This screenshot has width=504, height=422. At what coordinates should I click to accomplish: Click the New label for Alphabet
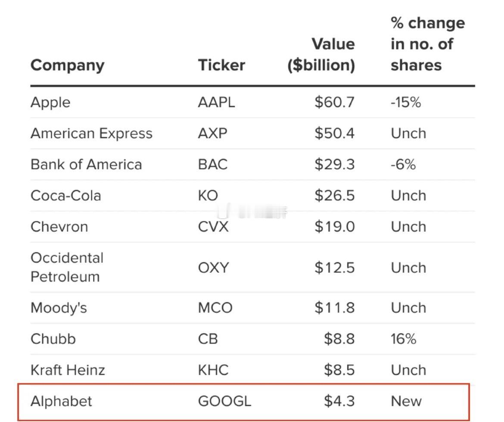pyautogui.click(x=406, y=401)
